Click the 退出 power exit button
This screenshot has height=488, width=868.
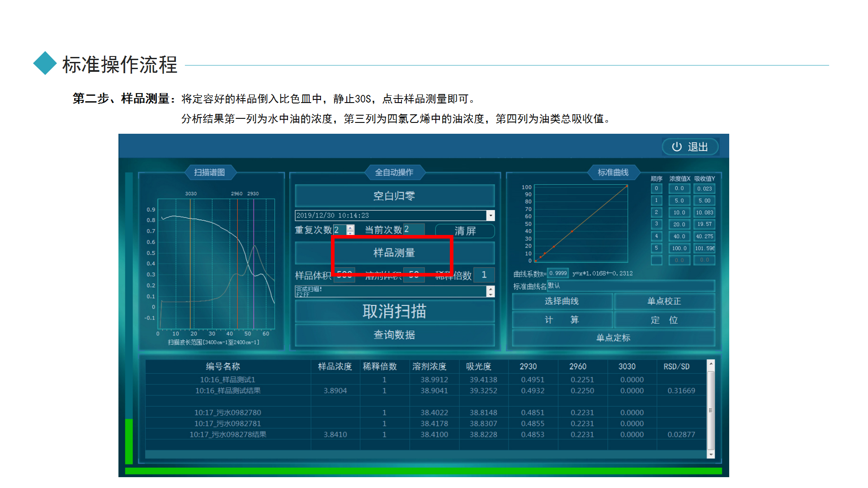click(690, 147)
